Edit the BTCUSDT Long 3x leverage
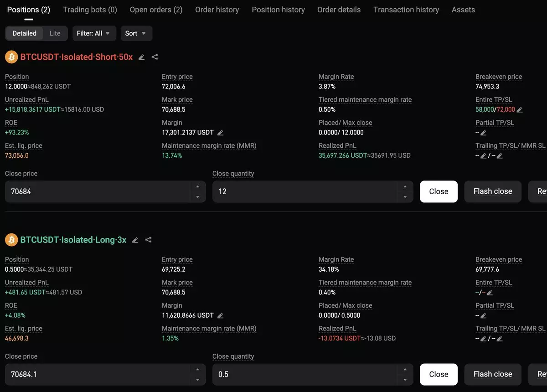The height and width of the screenshot is (392, 547). [135, 240]
